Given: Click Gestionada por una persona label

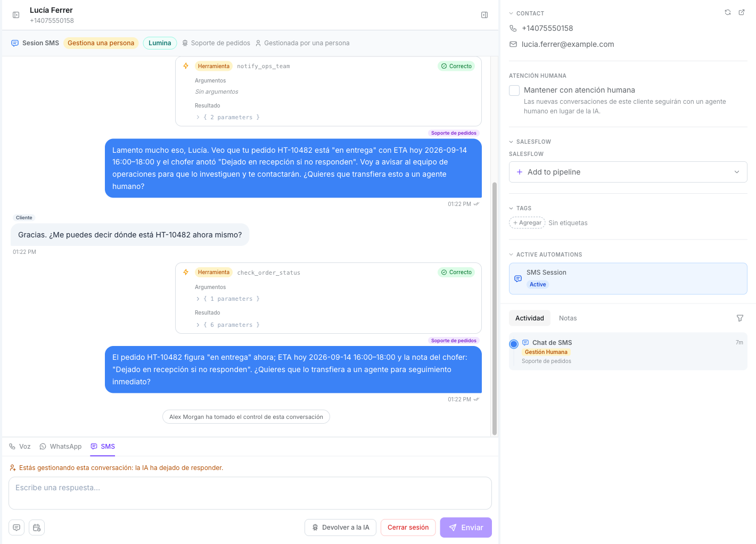Looking at the screenshot, I should click(307, 43).
